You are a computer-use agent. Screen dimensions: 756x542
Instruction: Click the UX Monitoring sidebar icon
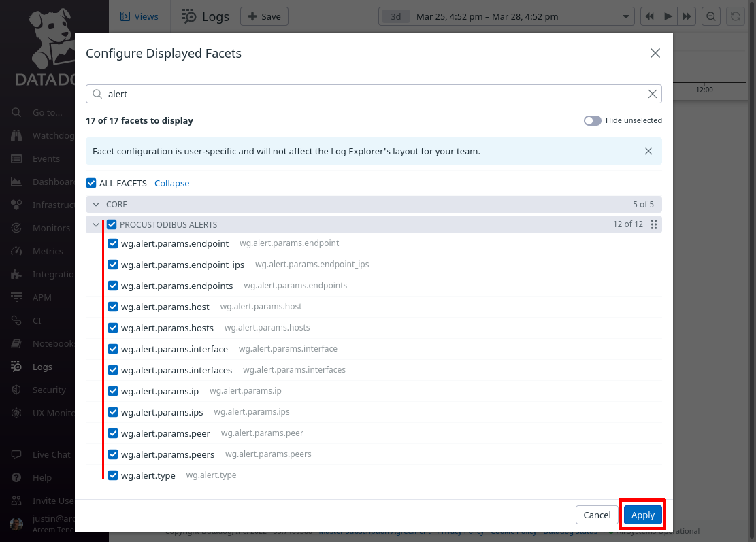16,413
